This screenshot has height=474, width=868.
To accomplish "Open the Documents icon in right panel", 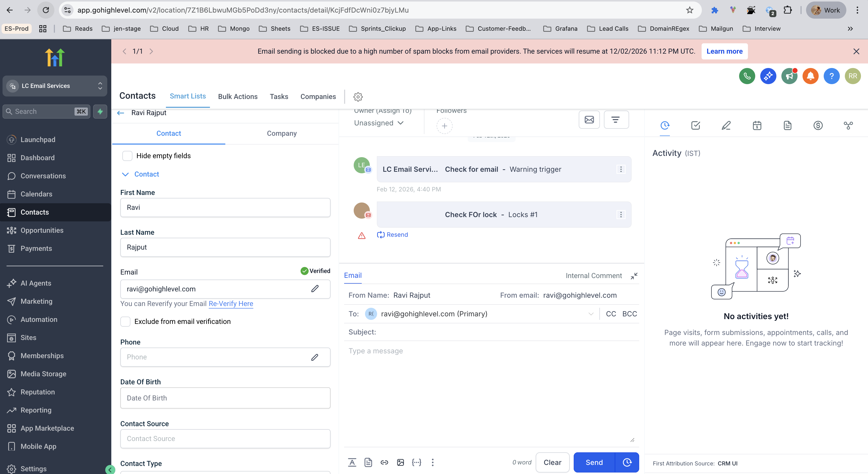I will (x=787, y=126).
